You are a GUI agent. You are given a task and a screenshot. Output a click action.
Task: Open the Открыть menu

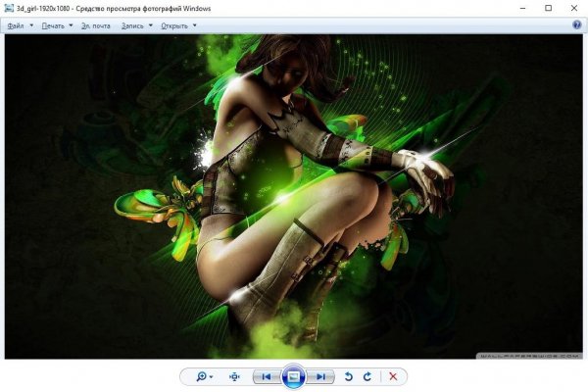point(174,25)
